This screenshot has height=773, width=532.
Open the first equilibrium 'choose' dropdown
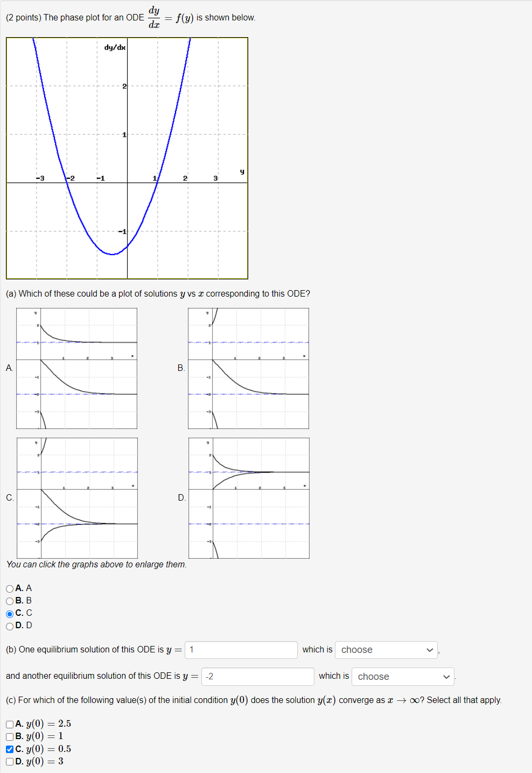[386, 650]
